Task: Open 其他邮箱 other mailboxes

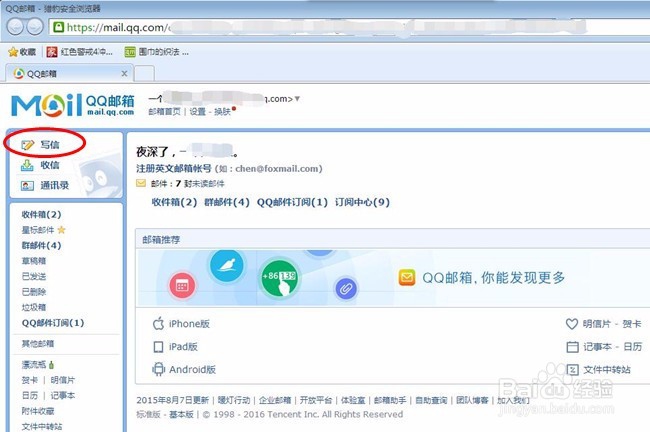Action: (x=38, y=344)
